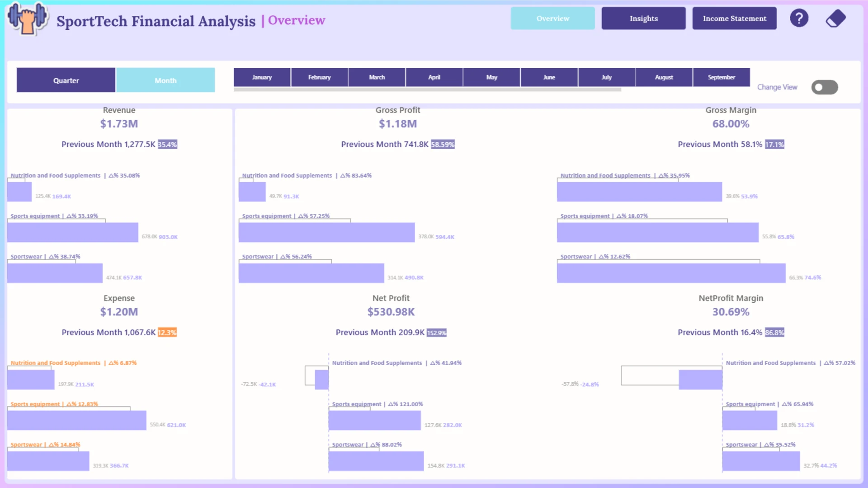Select Sports equipment revenue bar
This screenshot has height=488, width=868.
click(x=72, y=232)
